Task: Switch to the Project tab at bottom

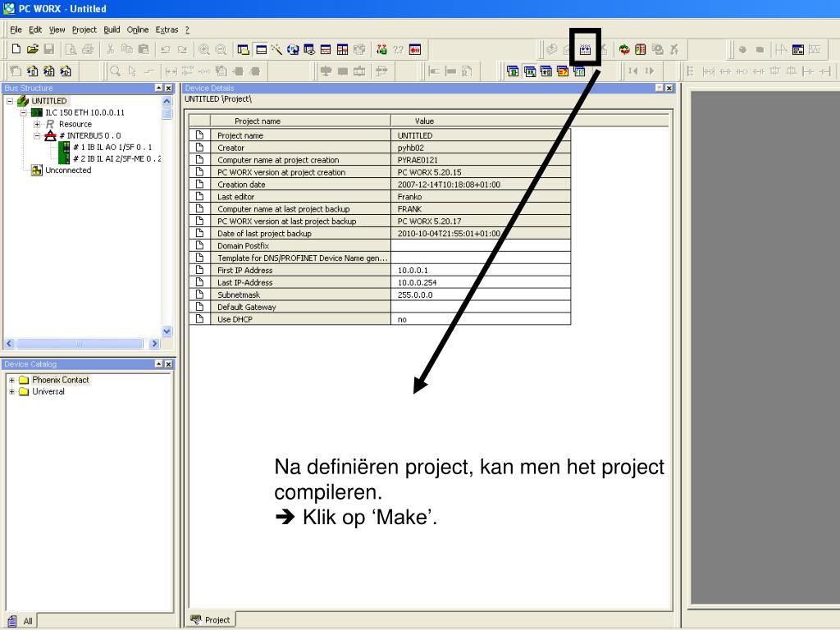Action: coord(211,620)
